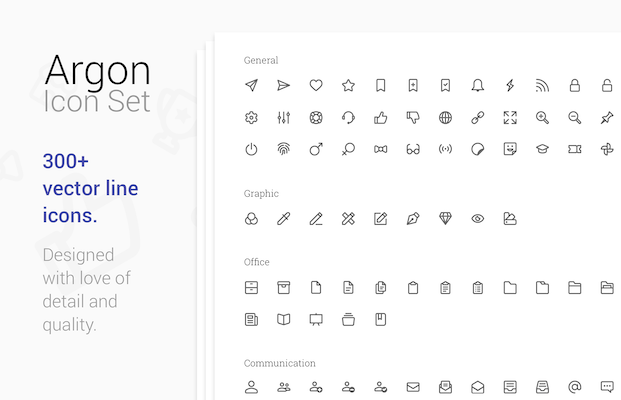
Task: Click the eyedropper icon in Graphic
Action: pos(284,218)
